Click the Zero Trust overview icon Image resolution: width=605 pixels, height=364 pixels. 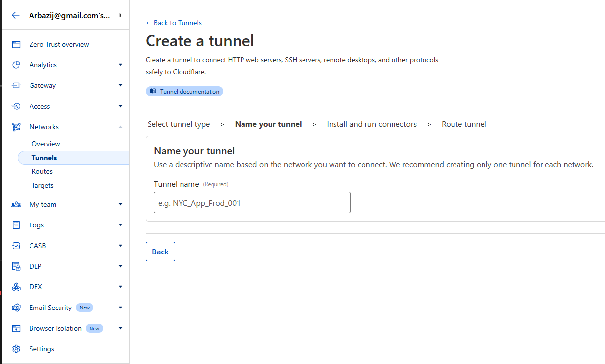point(16,44)
